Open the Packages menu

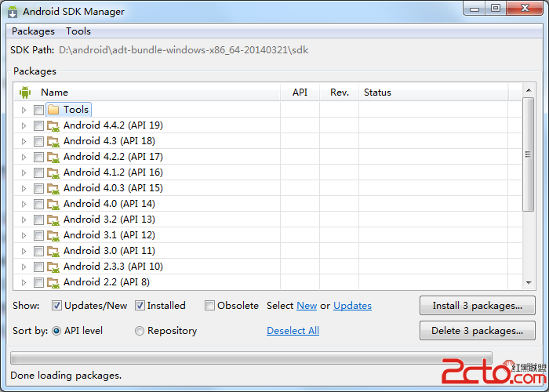pos(33,31)
